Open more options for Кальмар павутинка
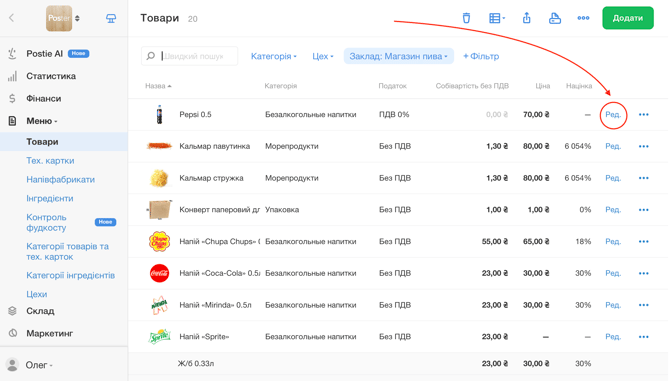 click(644, 146)
